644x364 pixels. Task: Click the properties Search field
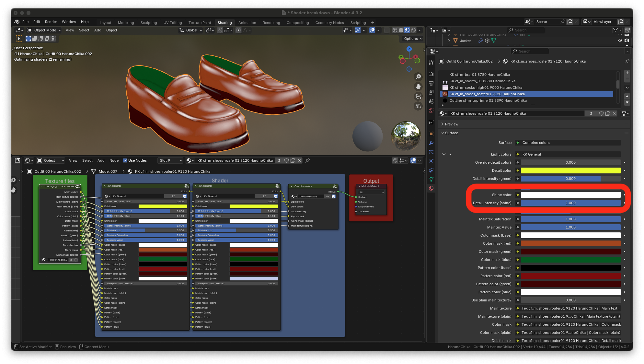[529, 51]
